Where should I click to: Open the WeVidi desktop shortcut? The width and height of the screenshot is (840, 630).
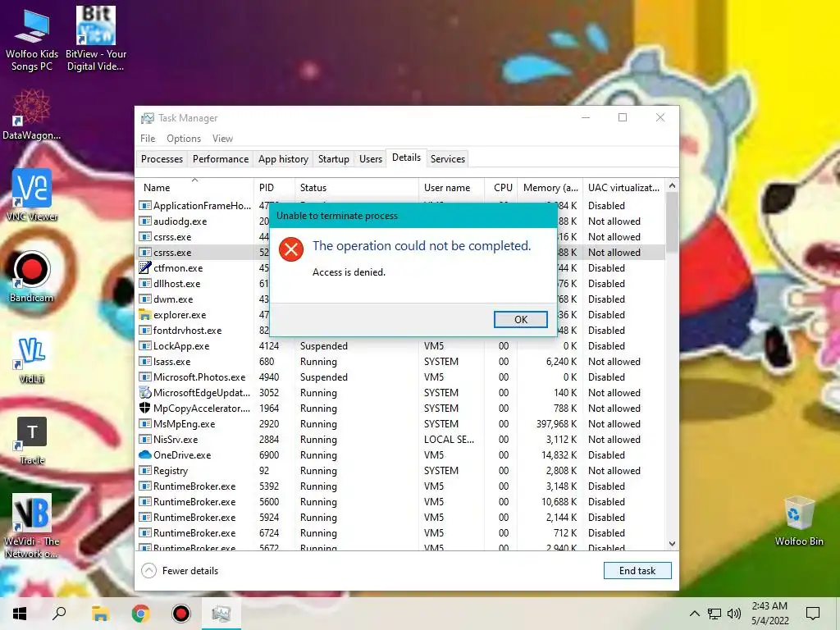[32, 526]
